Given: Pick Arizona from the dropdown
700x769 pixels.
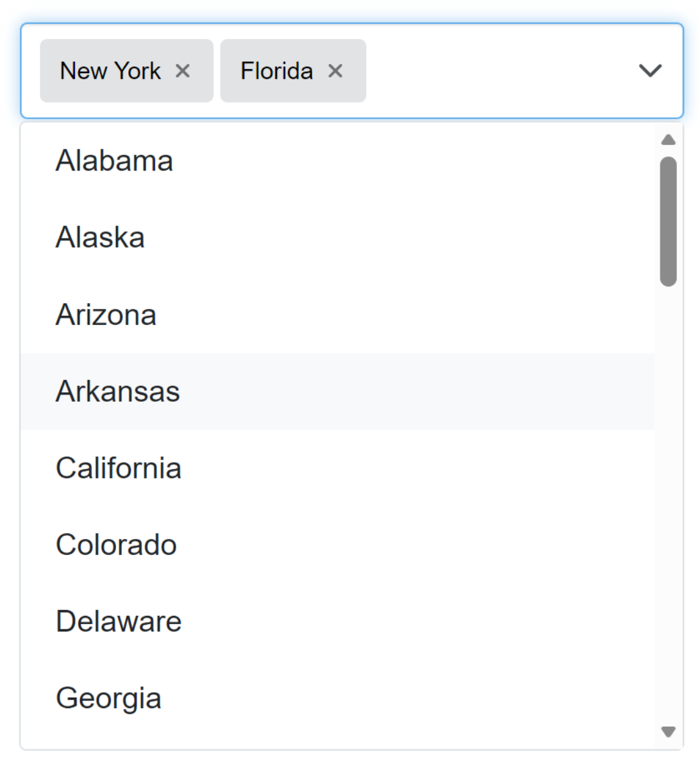Looking at the screenshot, I should click(x=106, y=315).
